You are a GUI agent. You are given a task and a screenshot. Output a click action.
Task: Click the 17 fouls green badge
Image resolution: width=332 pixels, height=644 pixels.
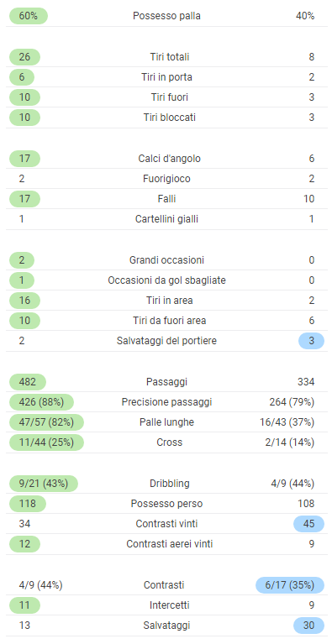coord(24,199)
